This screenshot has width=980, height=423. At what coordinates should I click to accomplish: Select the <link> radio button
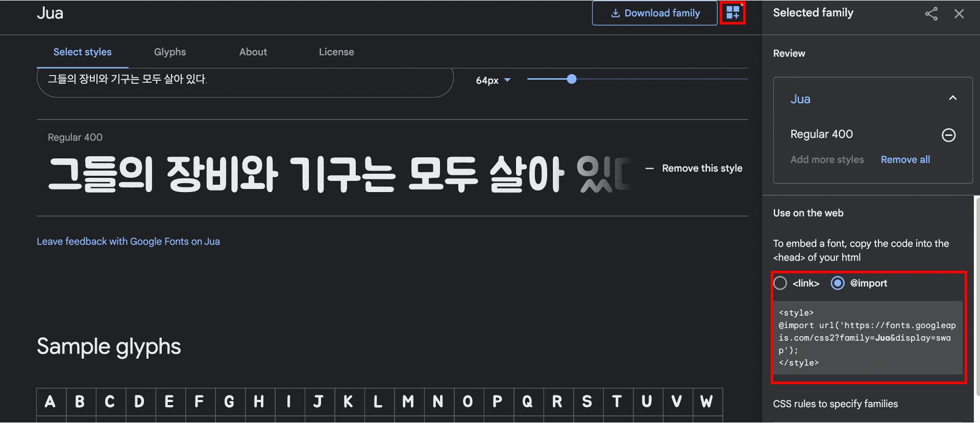780,283
